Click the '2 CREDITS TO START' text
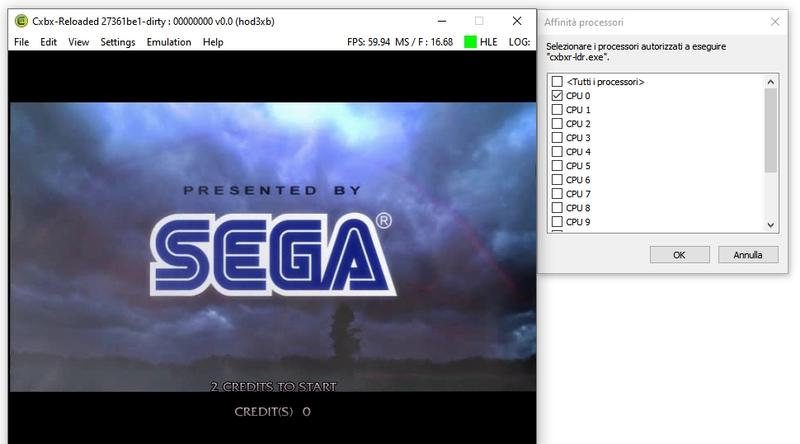The image size is (800, 444). [x=273, y=387]
